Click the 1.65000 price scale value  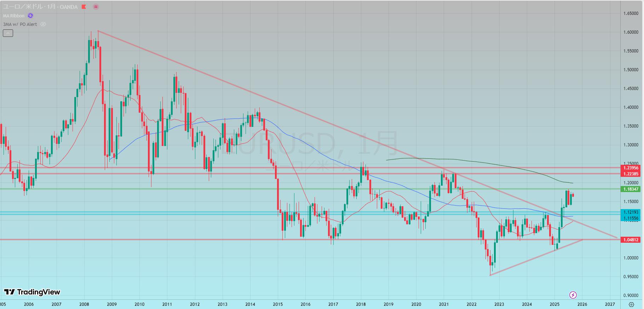point(631,13)
